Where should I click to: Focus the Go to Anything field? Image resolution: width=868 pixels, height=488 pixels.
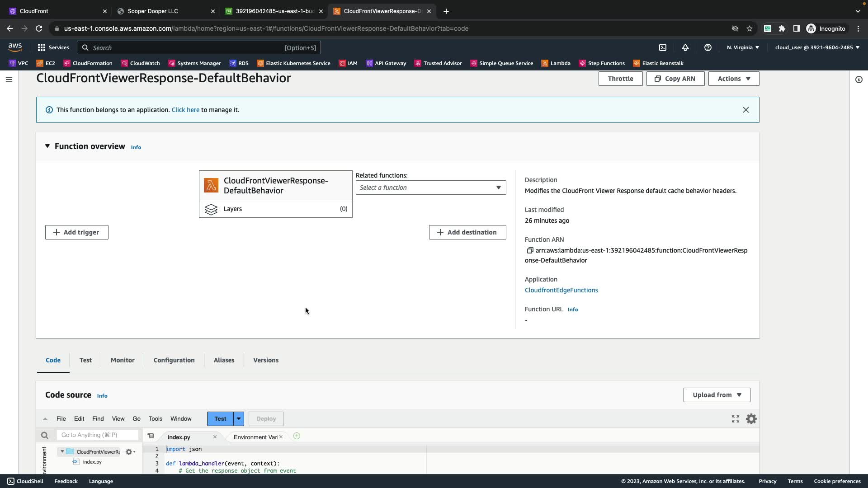click(97, 435)
